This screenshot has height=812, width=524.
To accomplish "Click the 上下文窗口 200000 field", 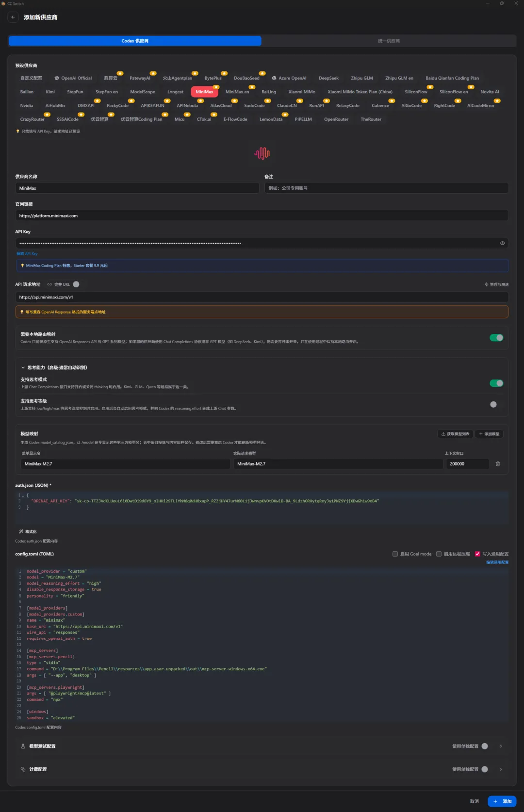I will [468, 464].
